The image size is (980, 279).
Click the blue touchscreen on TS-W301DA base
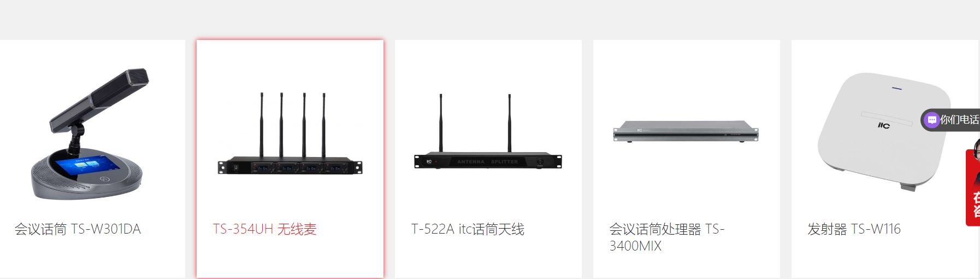click(87, 166)
